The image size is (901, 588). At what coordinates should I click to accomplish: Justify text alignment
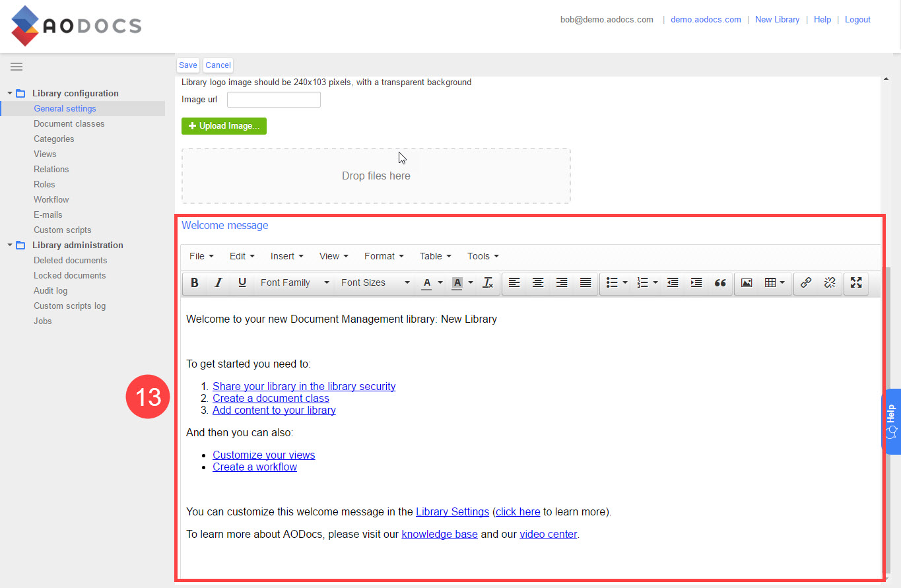585,282
